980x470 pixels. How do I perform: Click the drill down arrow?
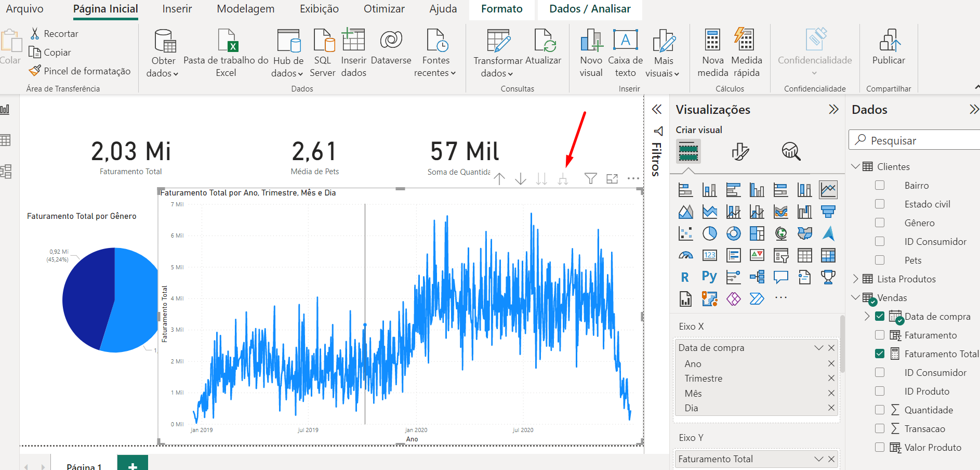pyautogui.click(x=521, y=179)
